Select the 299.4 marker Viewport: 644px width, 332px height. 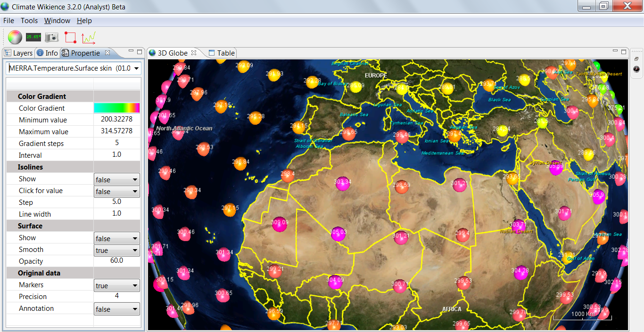pos(462,234)
